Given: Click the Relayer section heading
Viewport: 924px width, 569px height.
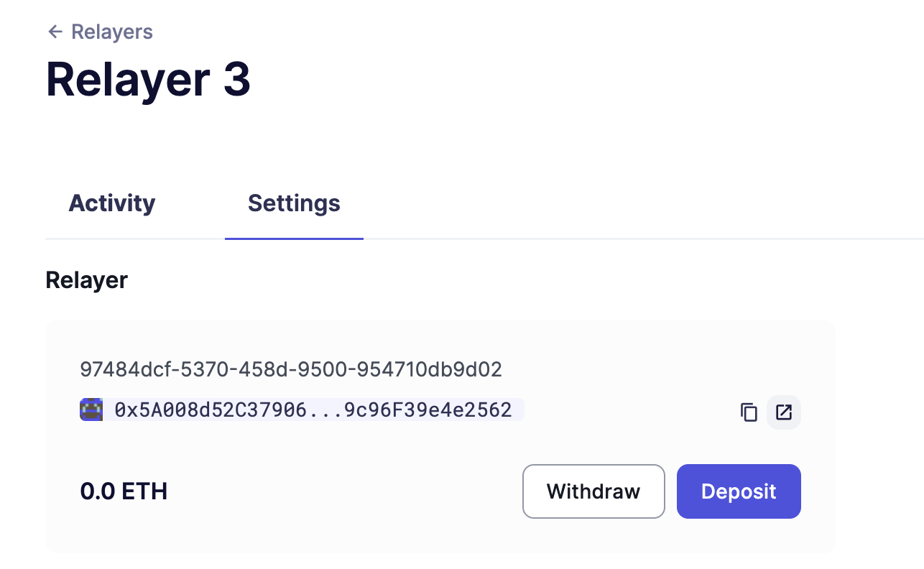Looking at the screenshot, I should pyautogui.click(x=86, y=280).
